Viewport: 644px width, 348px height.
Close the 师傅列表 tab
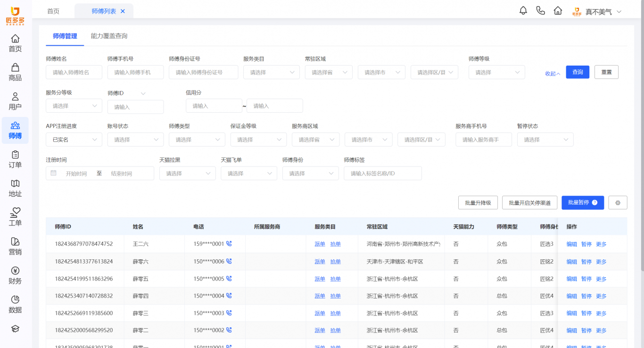[x=123, y=11]
